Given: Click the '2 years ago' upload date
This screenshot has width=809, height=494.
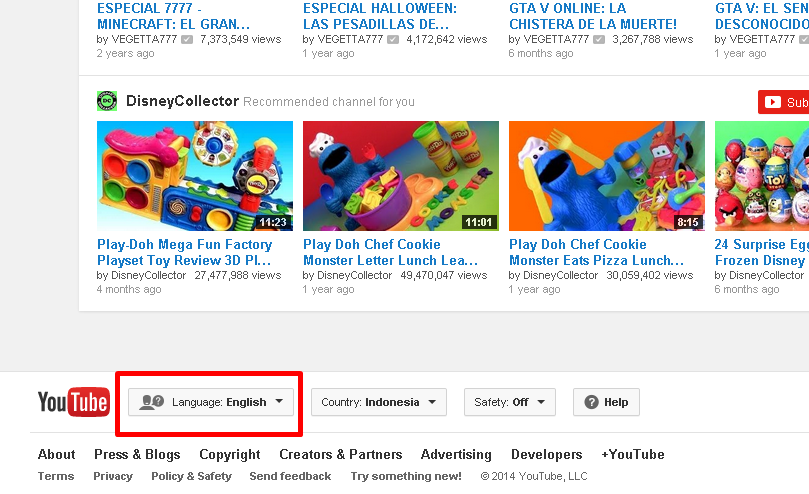Looking at the screenshot, I should tap(125, 54).
